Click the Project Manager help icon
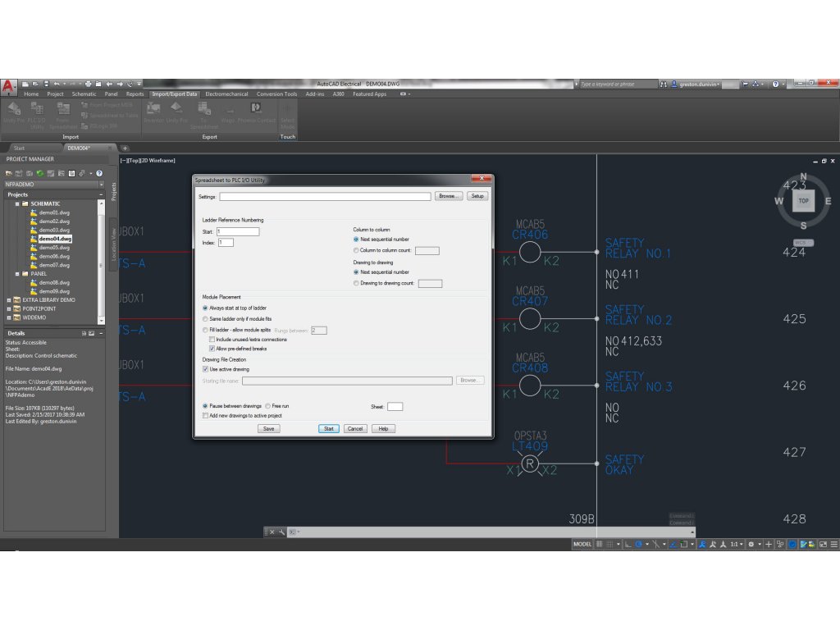The width and height of the screenshot is (840, 630). [x=99, y=174]
